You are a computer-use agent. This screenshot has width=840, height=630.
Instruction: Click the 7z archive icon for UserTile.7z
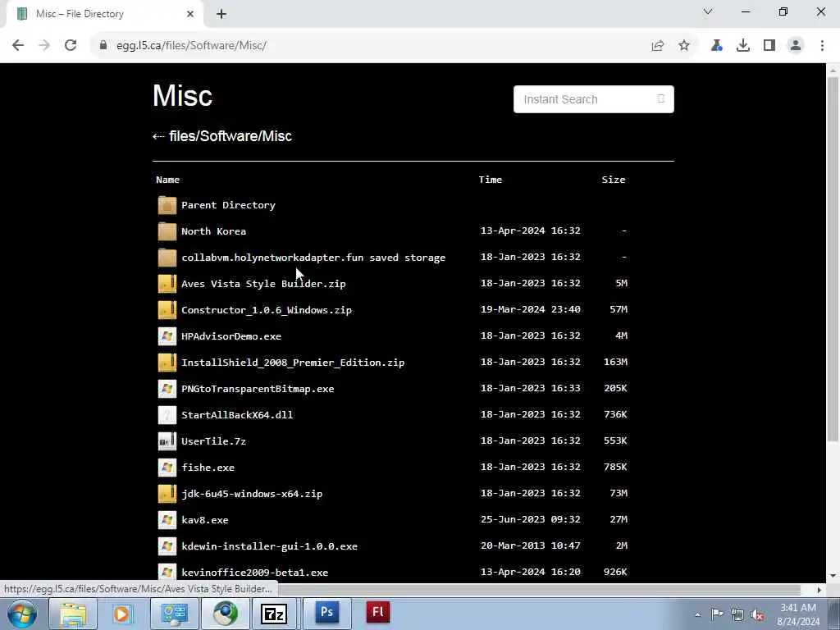167,441
